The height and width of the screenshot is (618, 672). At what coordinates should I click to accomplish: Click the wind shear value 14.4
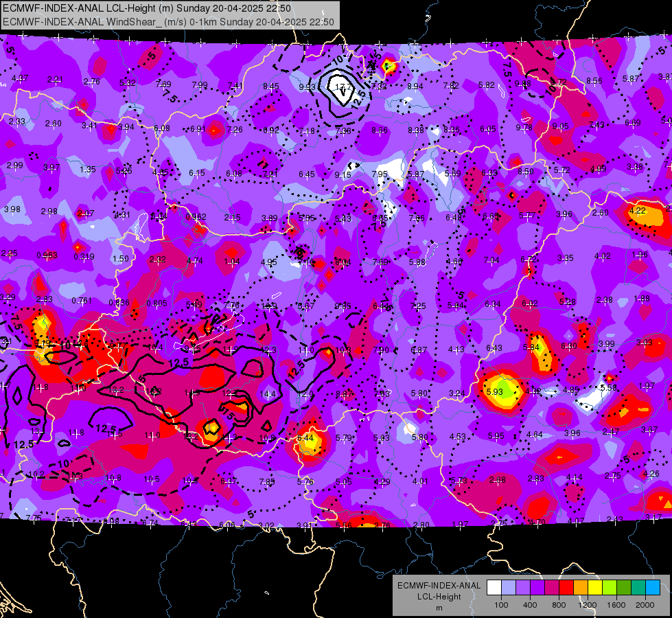268,393
